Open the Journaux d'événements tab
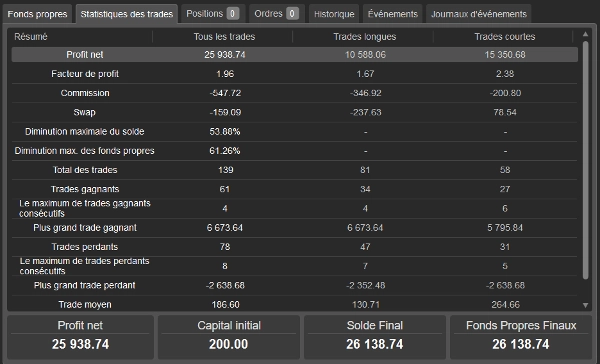600x364 pixels. [x=479, y=14]
